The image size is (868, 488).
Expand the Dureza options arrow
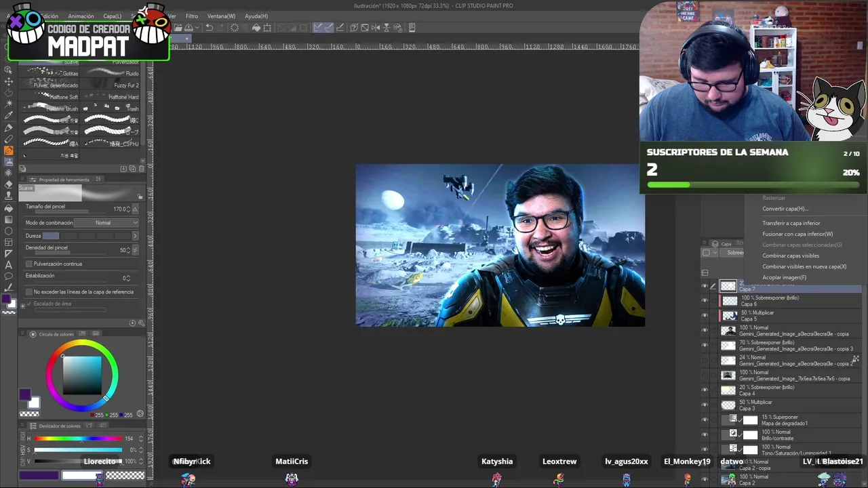pos(134,236)
